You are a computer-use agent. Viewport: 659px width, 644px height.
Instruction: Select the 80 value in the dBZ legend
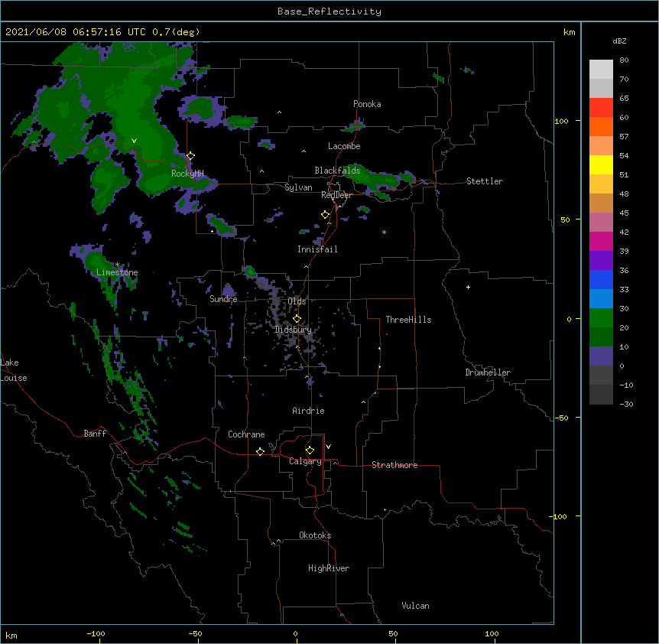(624, 60)
